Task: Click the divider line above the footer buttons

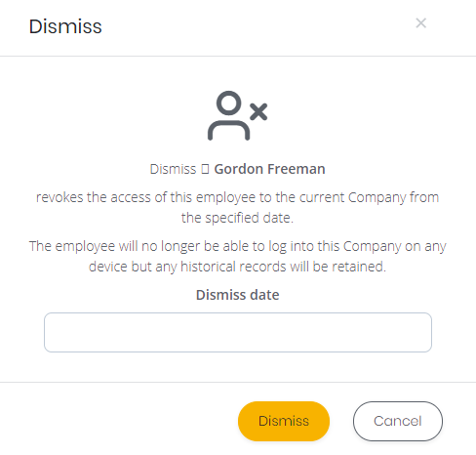Action: click(x=238, y=382)
